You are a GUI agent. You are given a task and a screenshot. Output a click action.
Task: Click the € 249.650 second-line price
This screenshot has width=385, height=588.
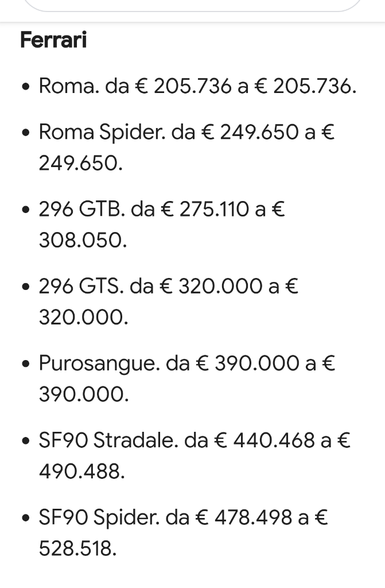80,164
